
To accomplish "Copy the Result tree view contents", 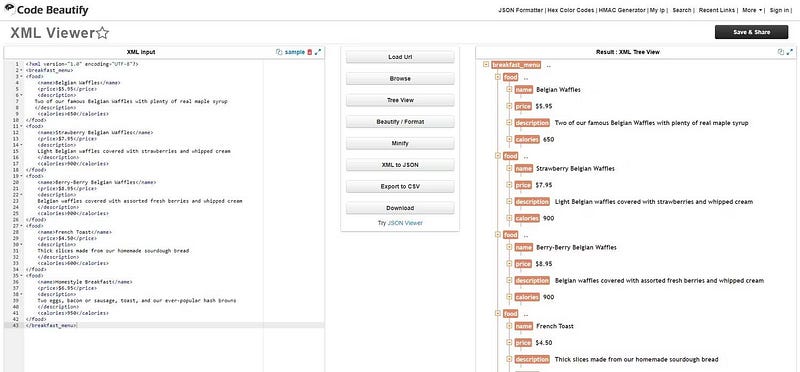I will click(x=781, y=52).
